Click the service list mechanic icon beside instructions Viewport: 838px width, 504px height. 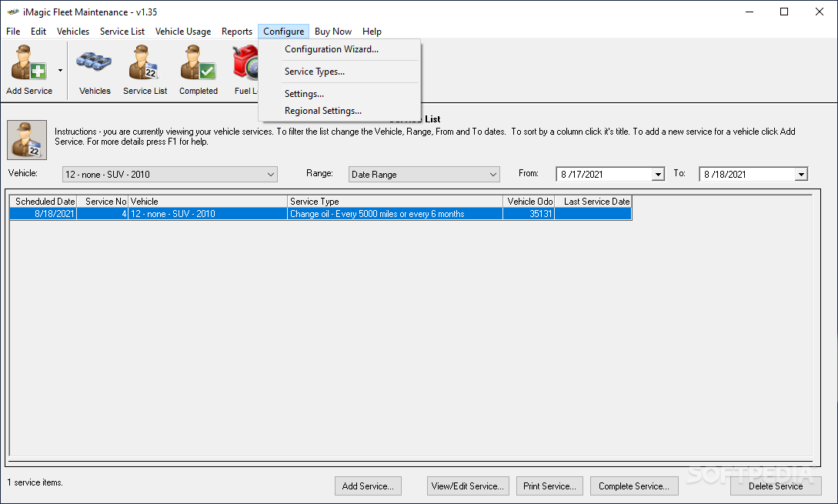click(27, 140)
